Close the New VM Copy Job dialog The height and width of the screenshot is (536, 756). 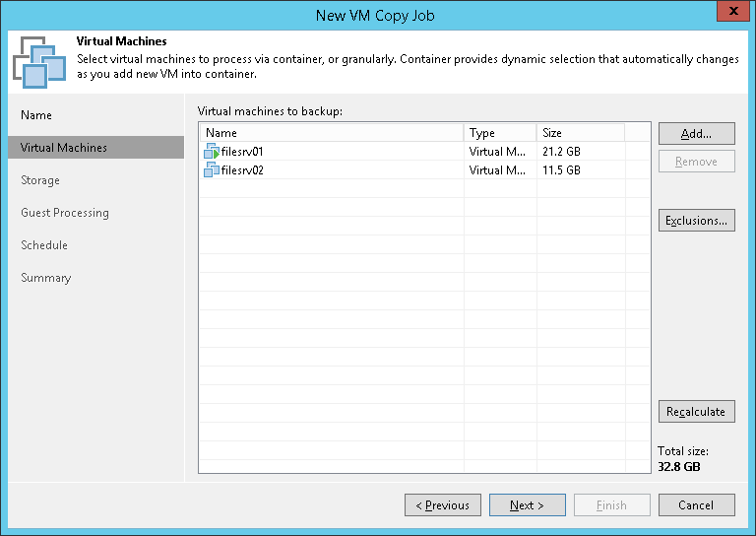point(730,14)
